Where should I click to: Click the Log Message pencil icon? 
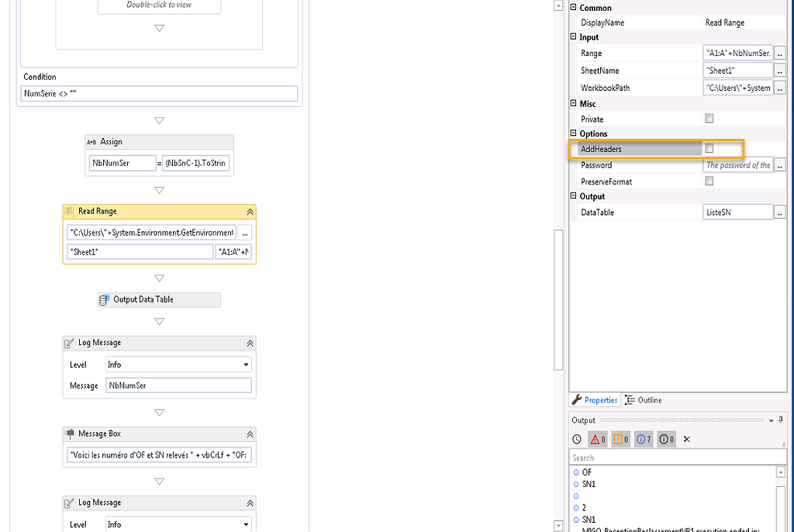pyautogui.click(x=71, y=342)
